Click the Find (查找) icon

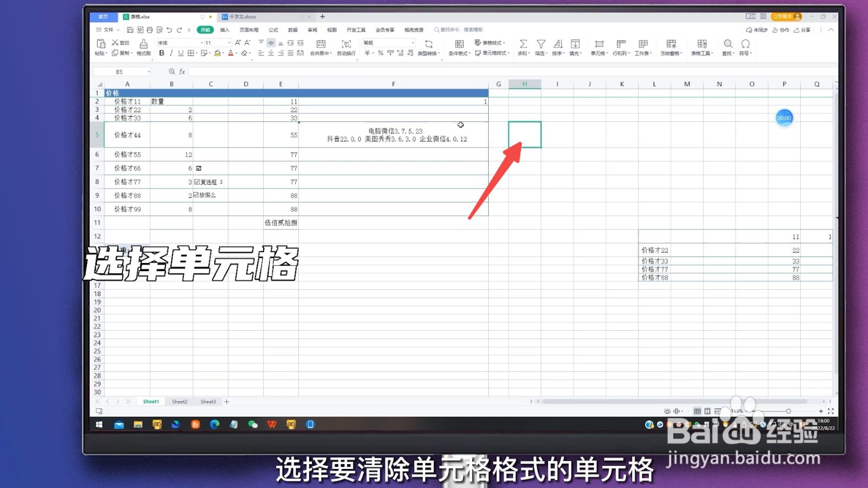tap(728, 44)
